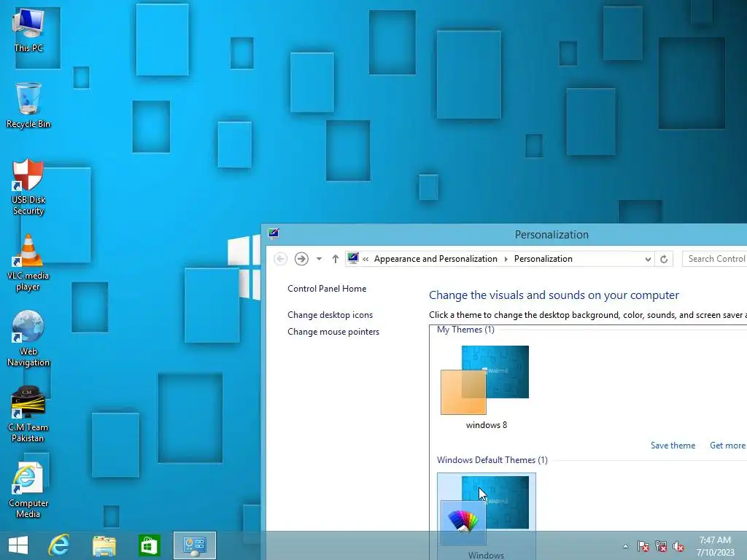
Task: Launch VLC media player shortcut
Action: coord(28,262)
